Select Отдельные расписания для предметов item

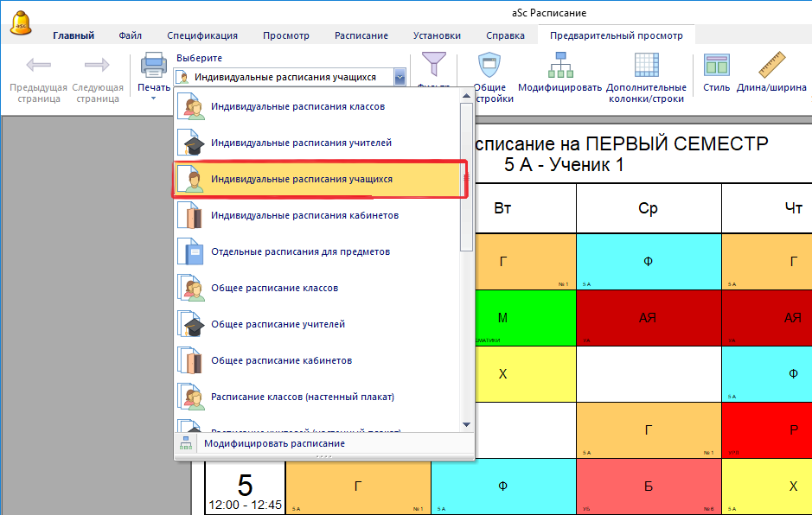tap(300, 251)
